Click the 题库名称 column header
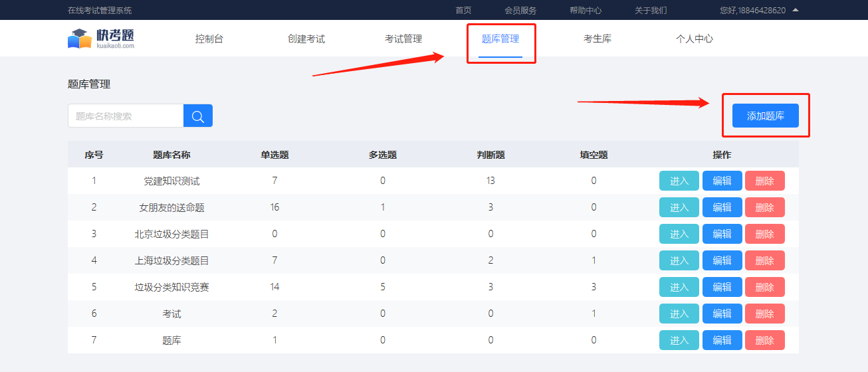Viewport: 868px width, 372px height. [x=171, y=155]
